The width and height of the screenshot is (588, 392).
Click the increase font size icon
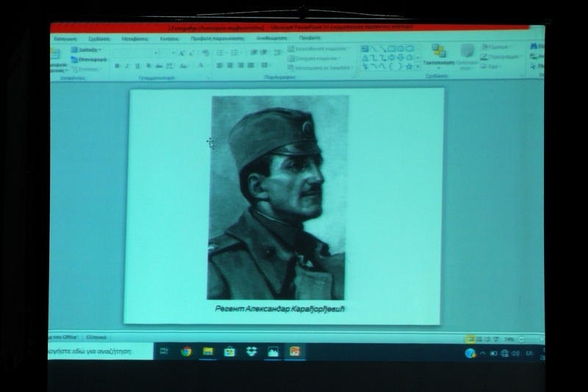182,53
